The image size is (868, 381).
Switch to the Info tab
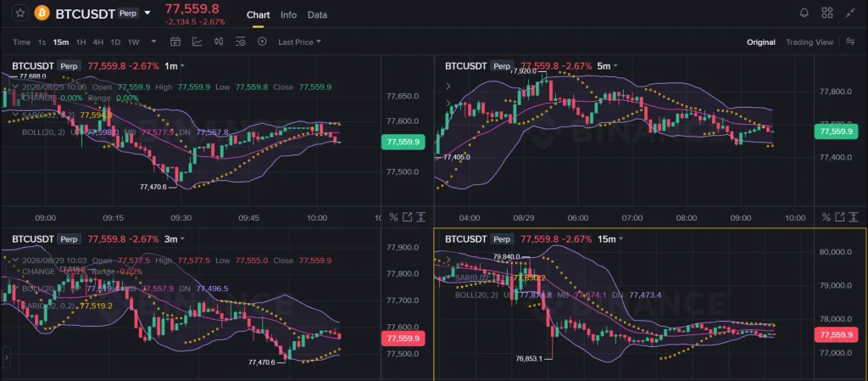(288, 15)
